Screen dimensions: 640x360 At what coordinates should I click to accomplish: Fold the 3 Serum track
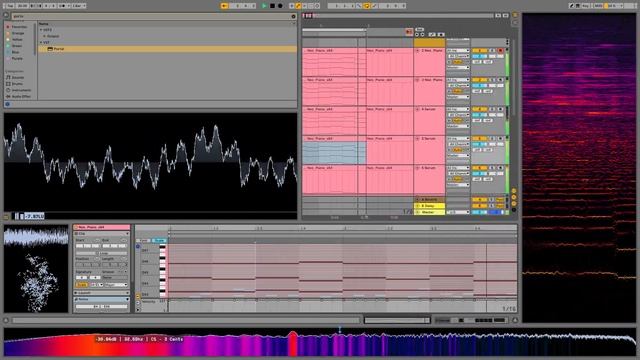pos(418,139)
